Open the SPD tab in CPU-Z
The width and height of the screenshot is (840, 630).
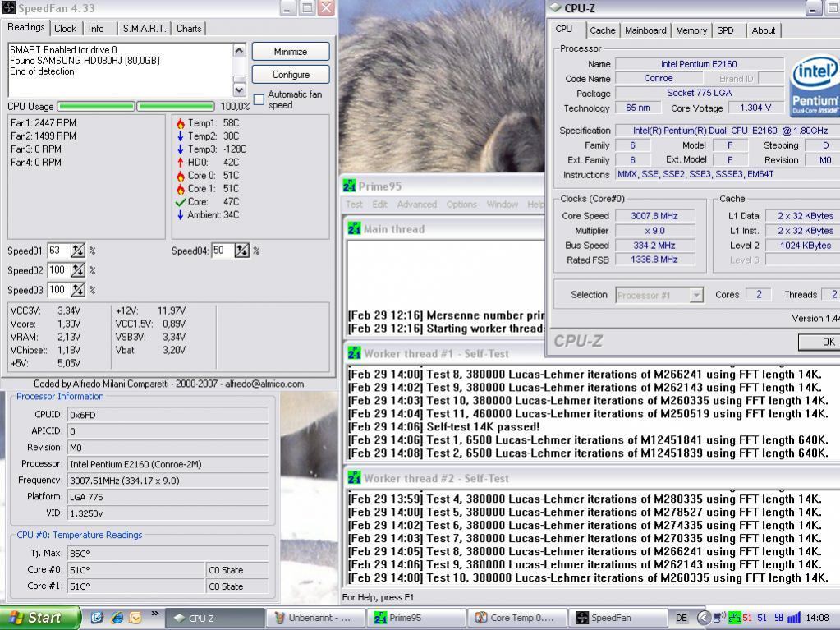click(725, 30)
